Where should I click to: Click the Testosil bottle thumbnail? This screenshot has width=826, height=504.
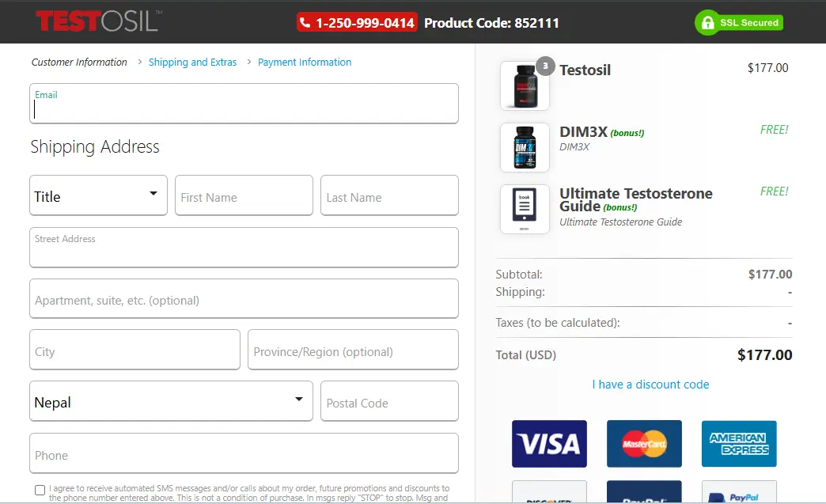point(525,85)
